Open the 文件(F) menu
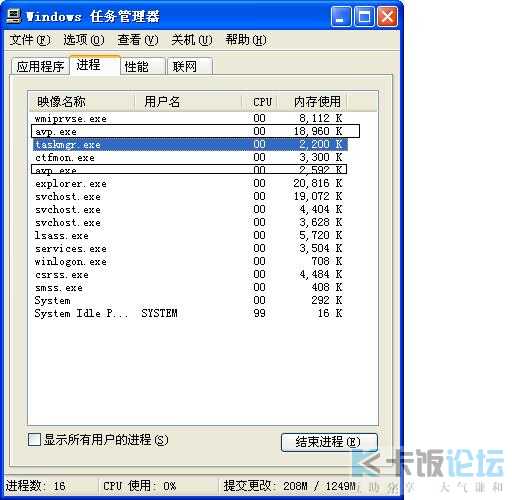The width and height of the screenshot is (512, 500). point(30,40)
